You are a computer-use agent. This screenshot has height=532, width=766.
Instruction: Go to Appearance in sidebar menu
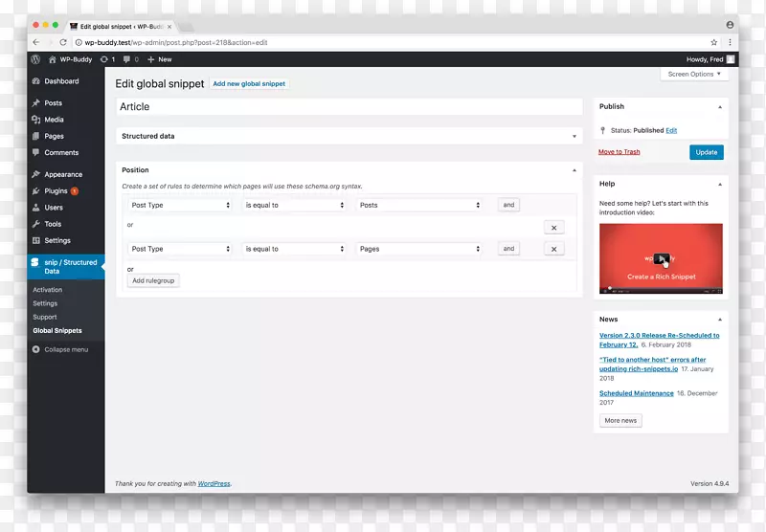(63, 174)
